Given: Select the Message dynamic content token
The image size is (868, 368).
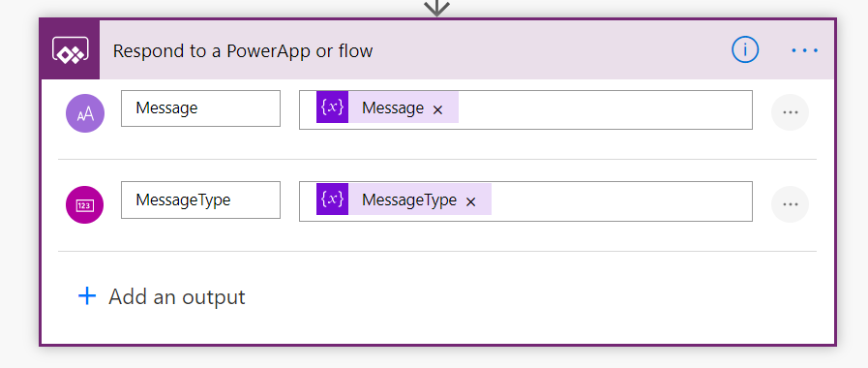Looking at the screenshot, I should 387,107.
